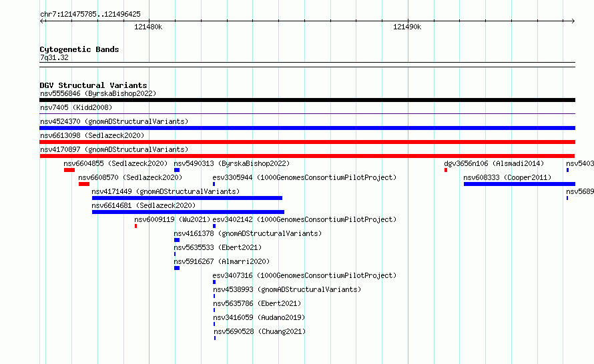Open esv3402142 (1000GenomesConsortiumPilotProject) label
Screen dimensions: 594x364
(x=304, y=219)
